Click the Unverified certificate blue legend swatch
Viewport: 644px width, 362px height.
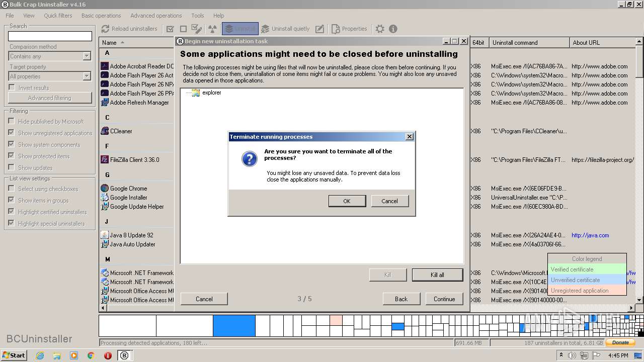(587, 280)
